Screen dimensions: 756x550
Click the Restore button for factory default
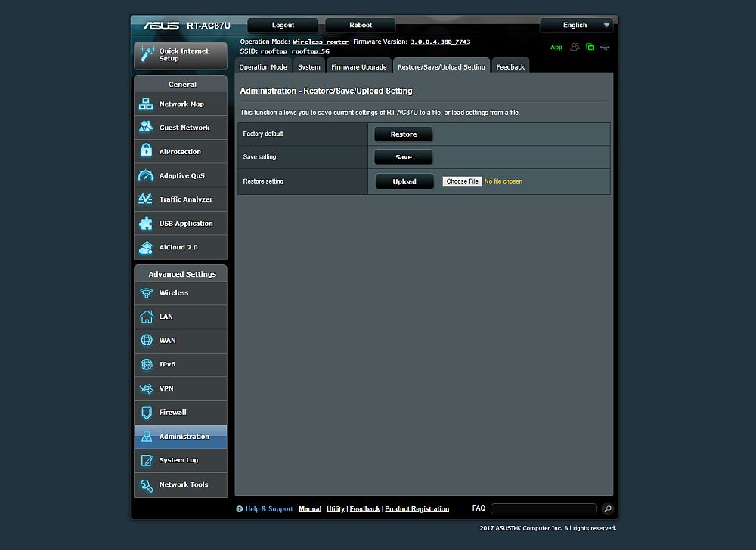point(402,133)
